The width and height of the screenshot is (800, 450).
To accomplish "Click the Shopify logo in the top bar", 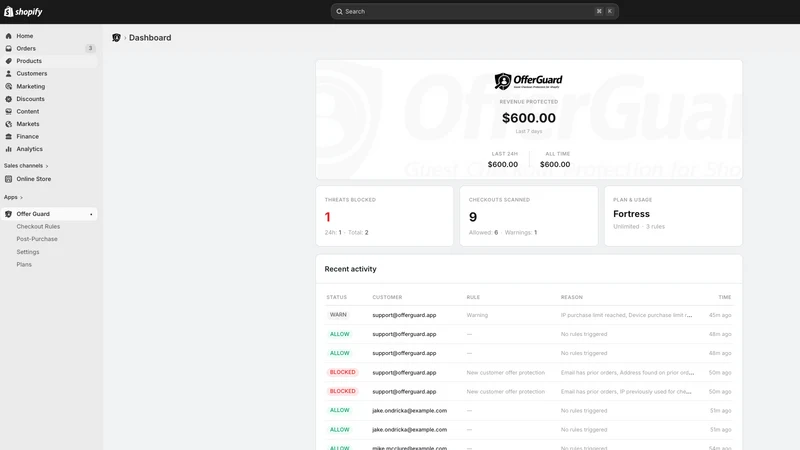I will coord(23,11).
